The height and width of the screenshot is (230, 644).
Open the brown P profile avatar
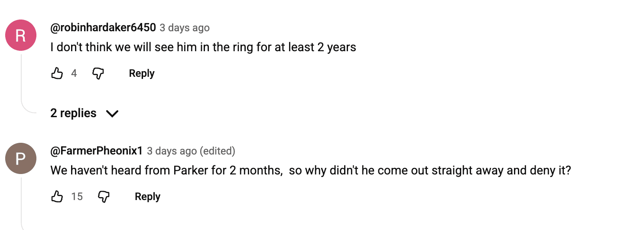pos(20,158)
